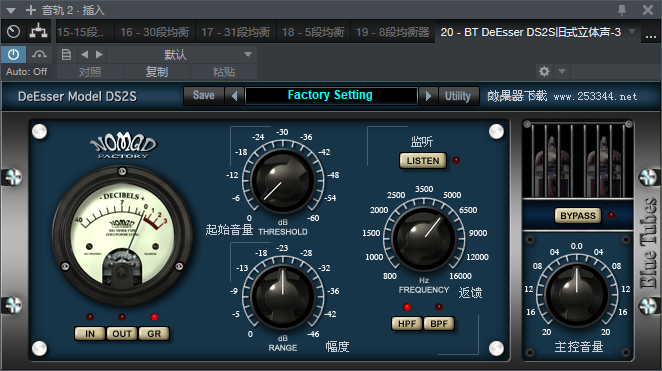Open the gear settings icon

[544, 71]
